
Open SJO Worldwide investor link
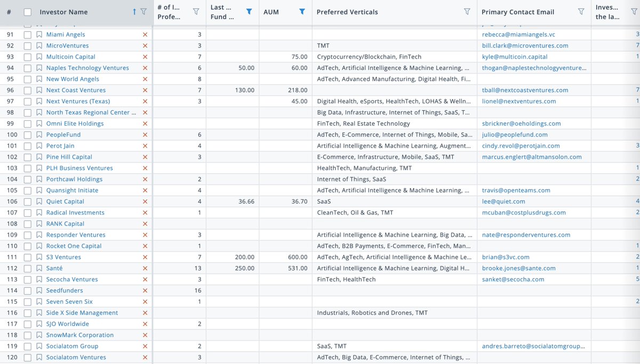(68, 325)
